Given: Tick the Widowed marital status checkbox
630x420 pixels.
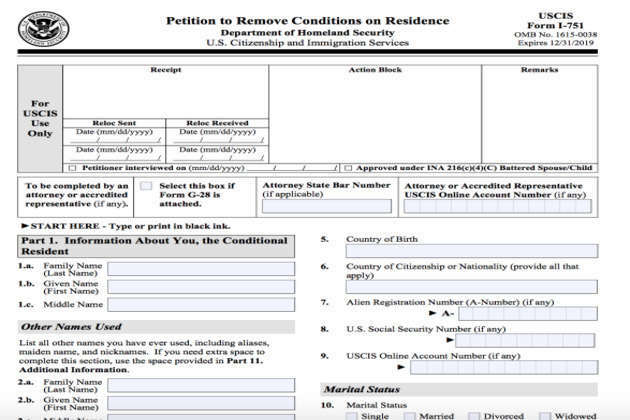Looking at the screenshot, I should point(545,416).
